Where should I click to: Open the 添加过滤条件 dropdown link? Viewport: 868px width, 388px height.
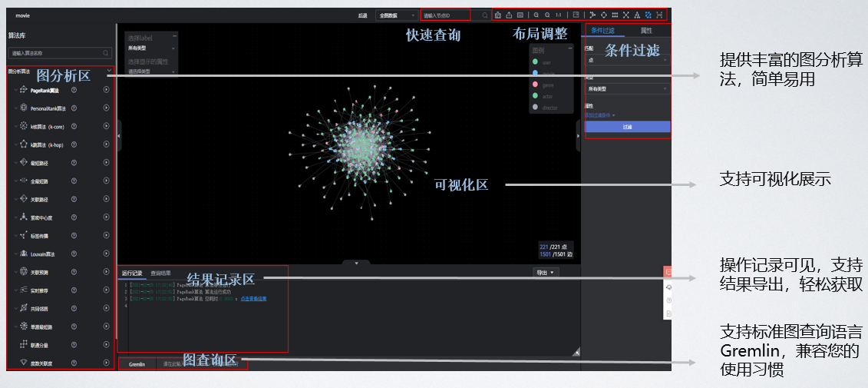pyautogui.click(x=600, y=114)
